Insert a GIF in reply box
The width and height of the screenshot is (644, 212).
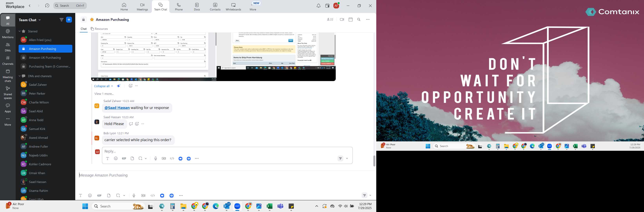[x=124, y=158]
